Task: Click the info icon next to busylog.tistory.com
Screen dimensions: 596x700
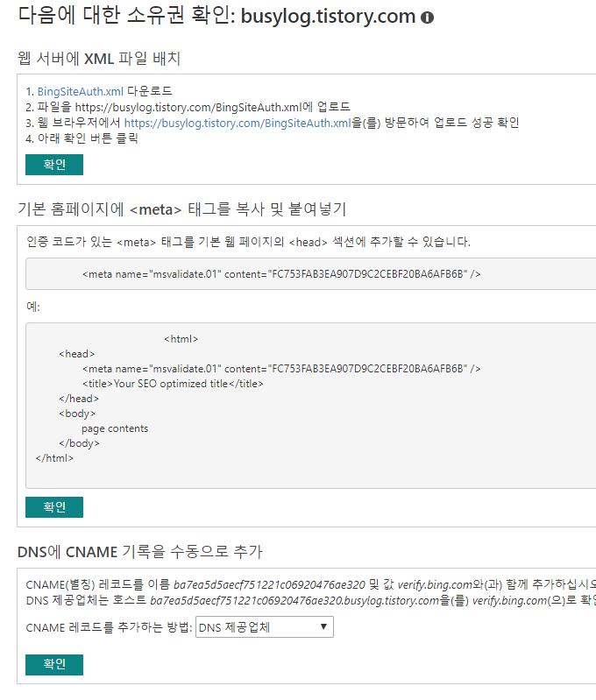Action: 427,18
